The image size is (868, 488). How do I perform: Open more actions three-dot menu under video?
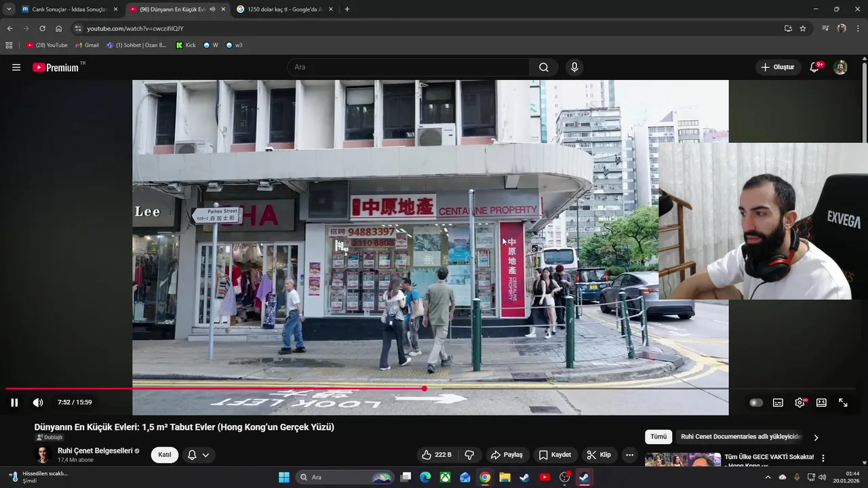point(629,455)
